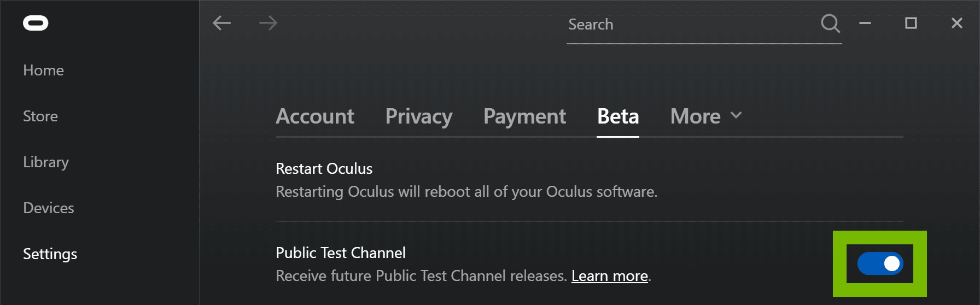
Task: Select the Payment tab
Action: (x=525, y=116)
